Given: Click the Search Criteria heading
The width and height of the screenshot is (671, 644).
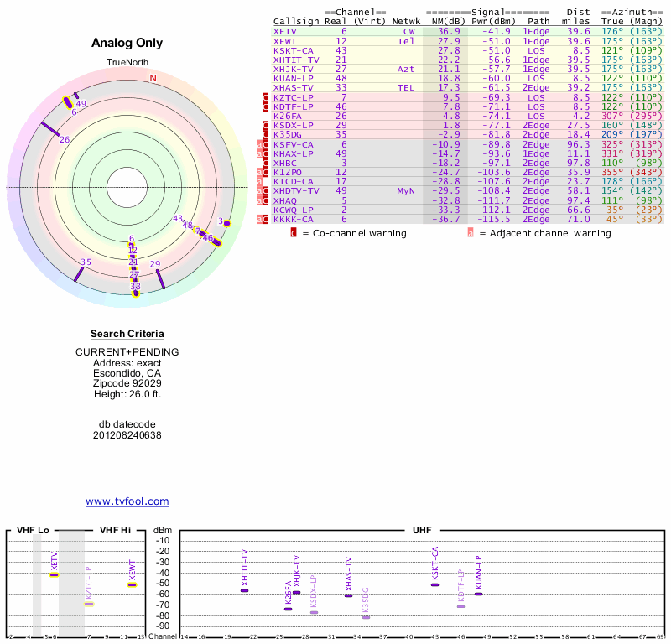Looking at the screenshot, I should tap(127, 334).
